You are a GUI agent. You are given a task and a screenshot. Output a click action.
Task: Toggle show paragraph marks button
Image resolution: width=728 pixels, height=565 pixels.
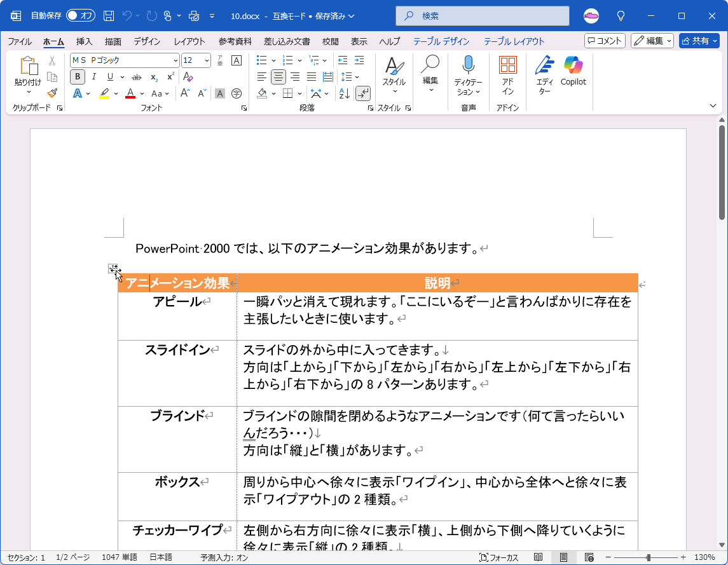coord(362,93)
